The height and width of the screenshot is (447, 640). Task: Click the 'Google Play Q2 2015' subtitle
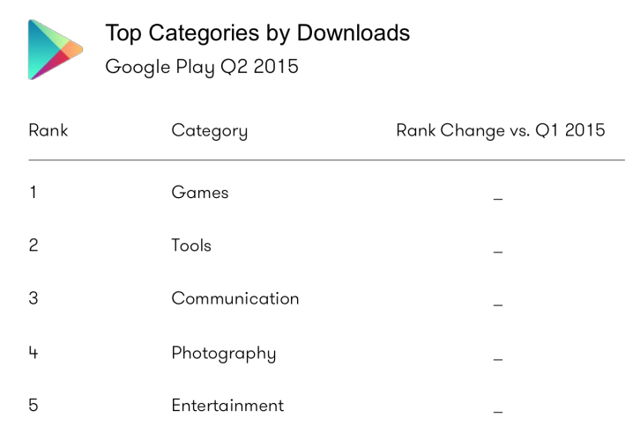point(202,67)
